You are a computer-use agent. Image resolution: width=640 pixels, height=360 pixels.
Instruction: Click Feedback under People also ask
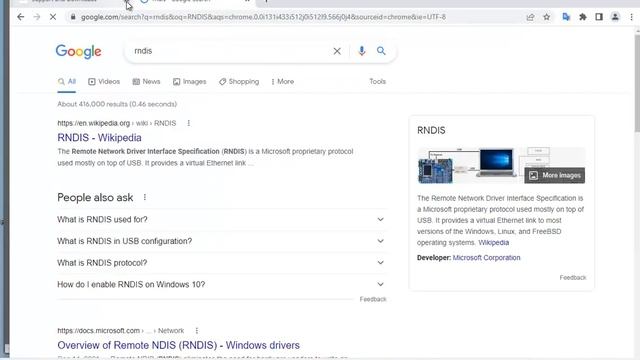pos(373,299)
